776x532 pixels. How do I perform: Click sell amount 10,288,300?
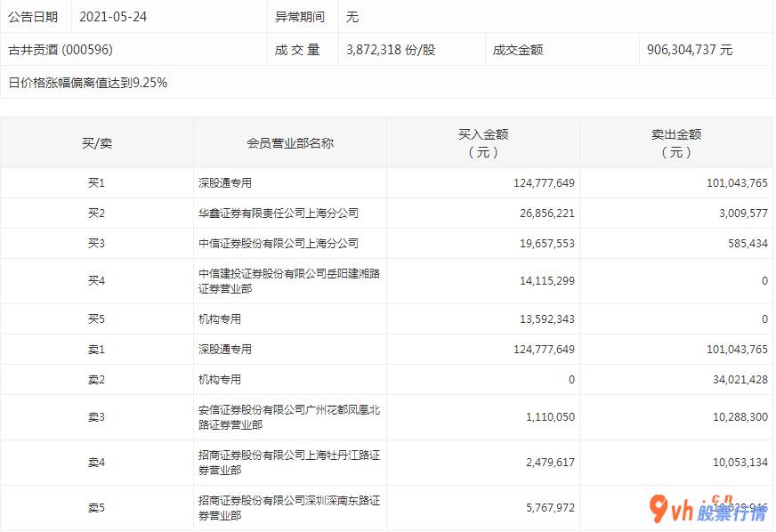[740, 417]
